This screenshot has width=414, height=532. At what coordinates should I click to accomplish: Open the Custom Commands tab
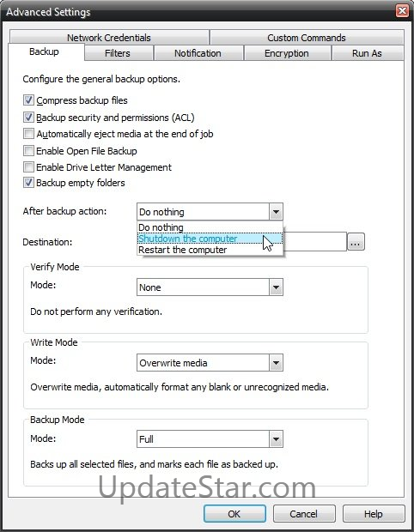[x=307, y=37]
